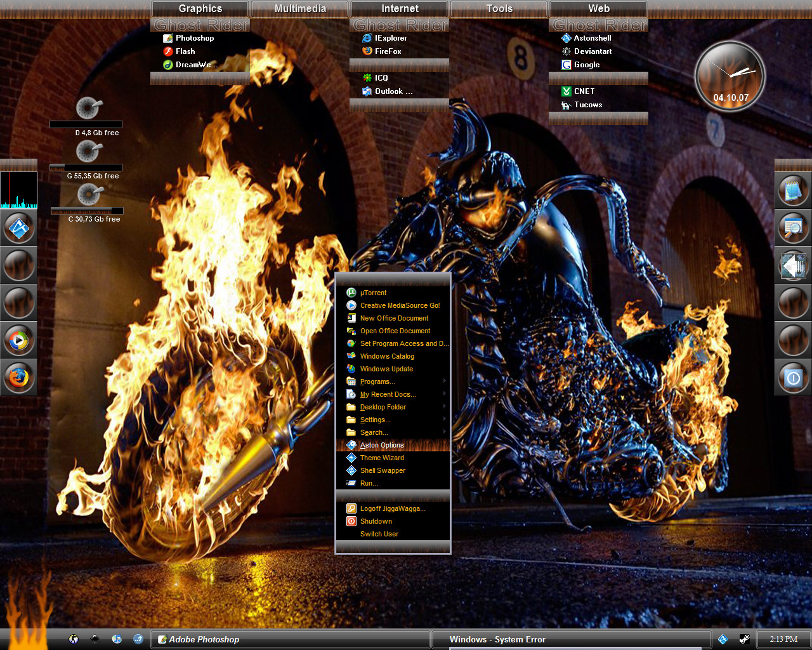Click Shutdown in the menu
Screen dimensions: 812x650
pos(393,521)
